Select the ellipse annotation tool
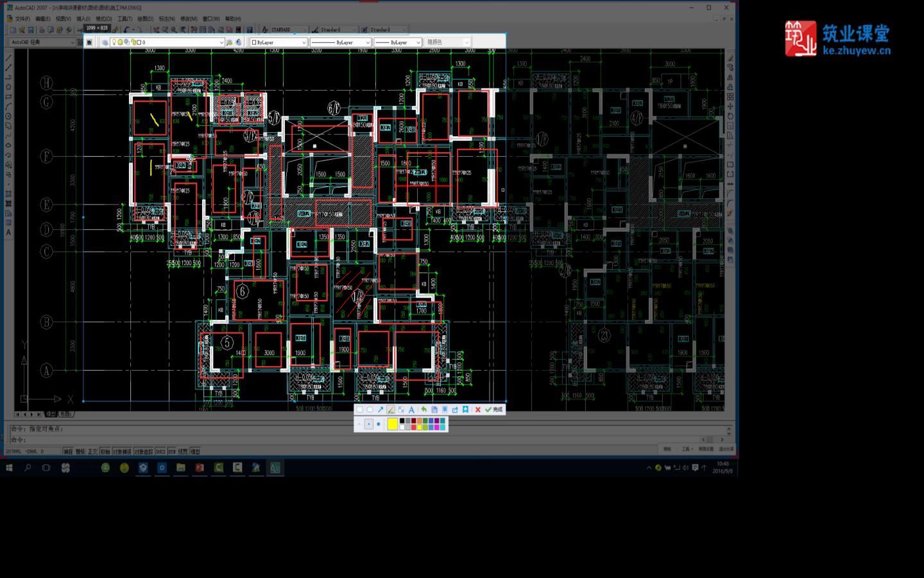This screenshot has width=924, height=578. coord(370,410)
